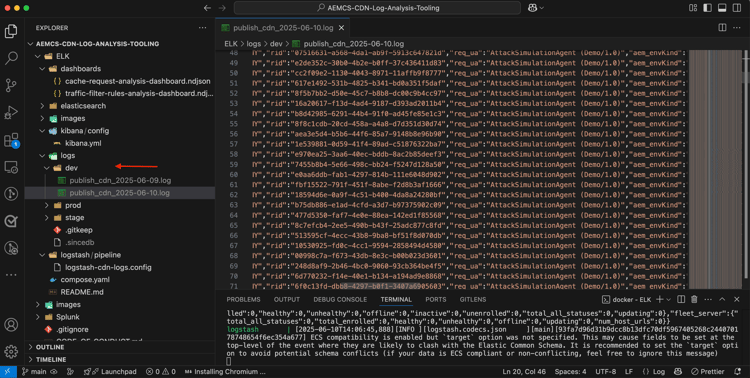Switch to the PORTS panel tab
The height and width of the screenshot is (378, 750).
[436, 300]
